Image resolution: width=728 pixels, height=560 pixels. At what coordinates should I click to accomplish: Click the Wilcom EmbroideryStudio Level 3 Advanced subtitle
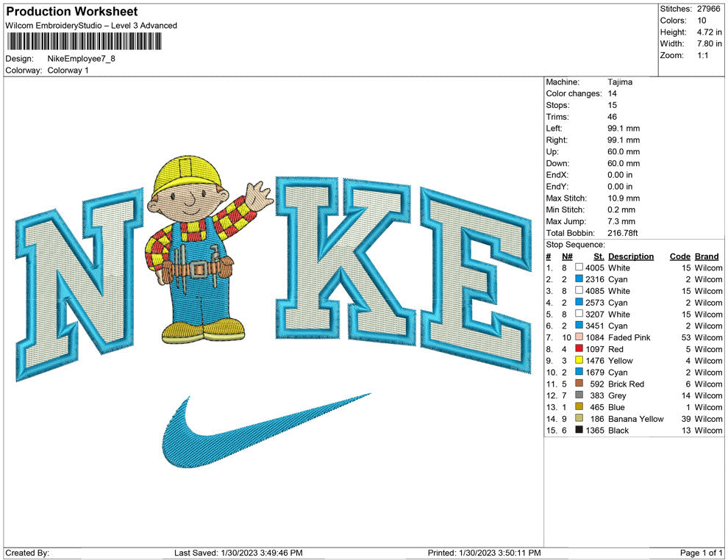tap(91, 26)
